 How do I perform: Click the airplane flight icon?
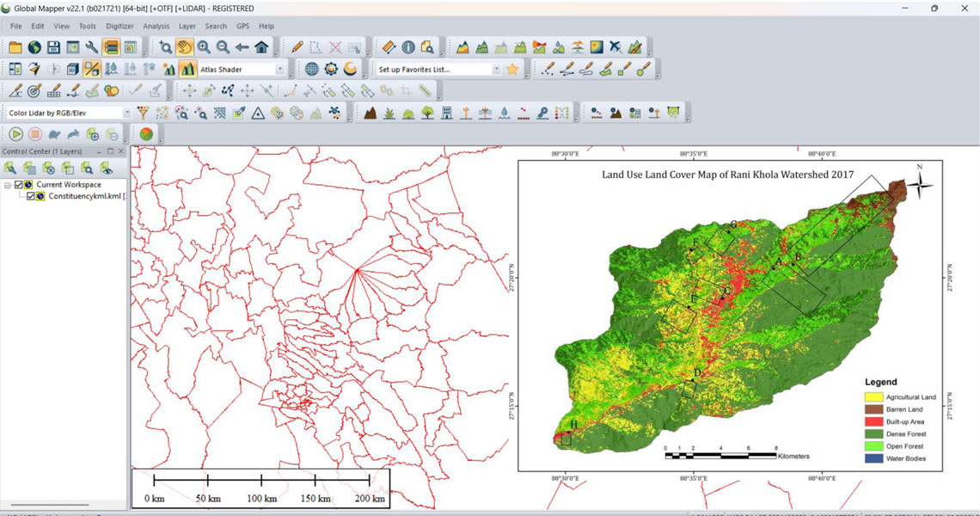(x=616, y=47)
